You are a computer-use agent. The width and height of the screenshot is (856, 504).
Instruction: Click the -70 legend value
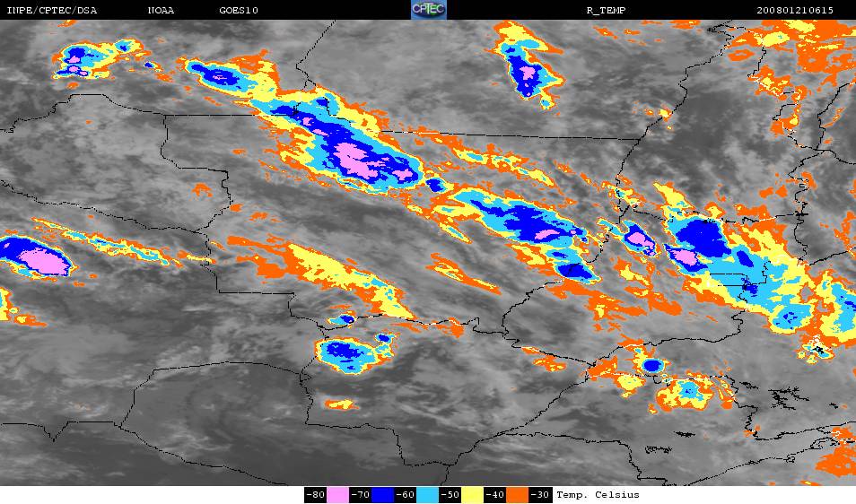[x=361, y=495]
